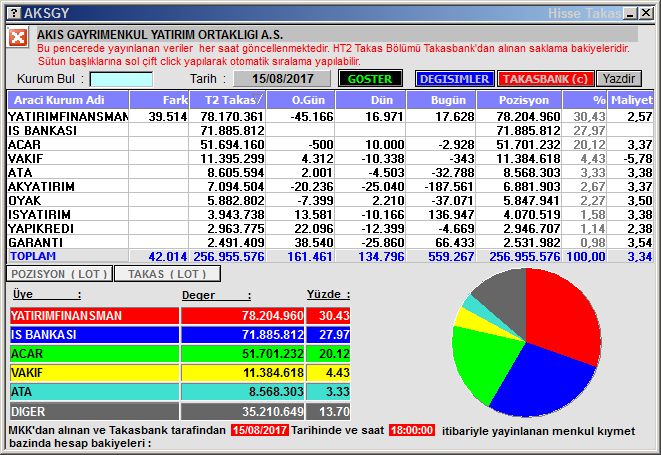
Task: Click the green ACAR legend bar
Action: tap(94, 354)
